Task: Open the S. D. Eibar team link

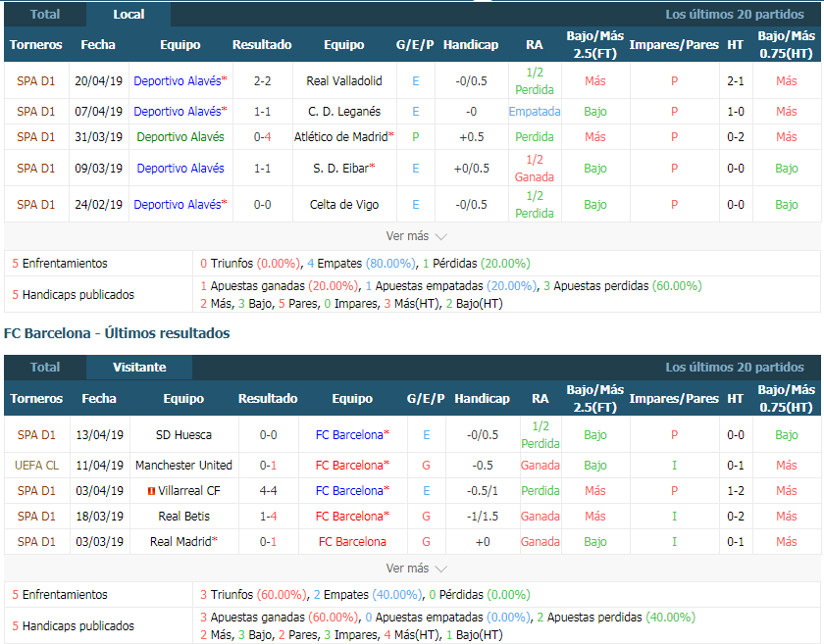Action: (x=343, y=168)
